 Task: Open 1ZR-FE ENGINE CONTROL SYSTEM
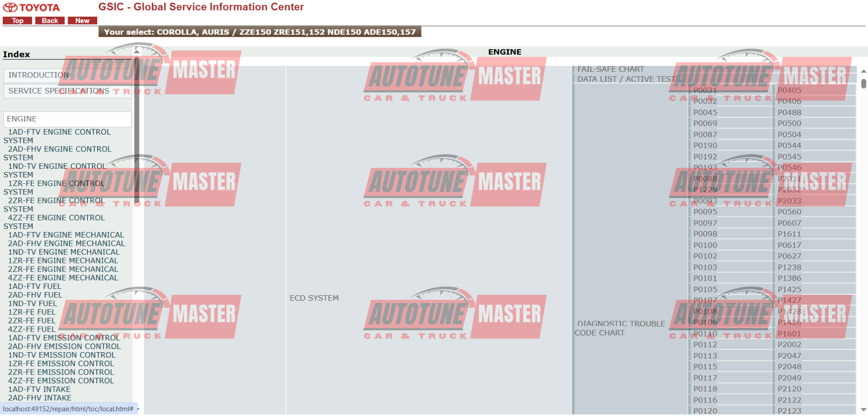click(x=54, y=187)
